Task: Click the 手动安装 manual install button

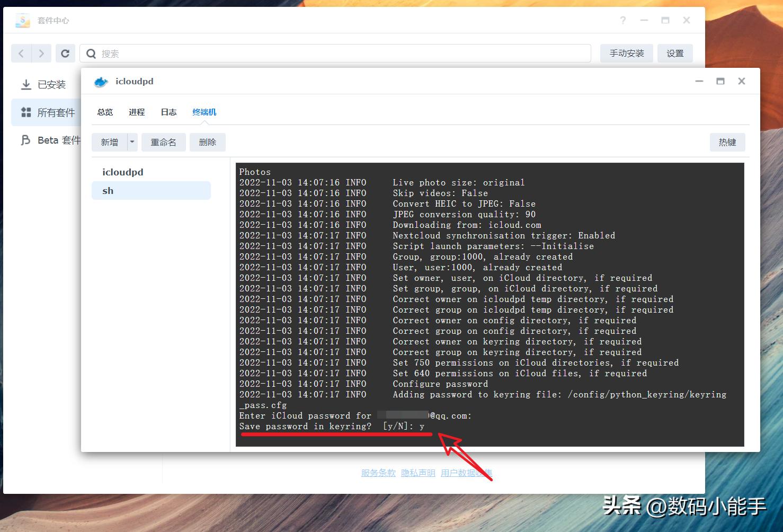Action: (x=626, y=53)
